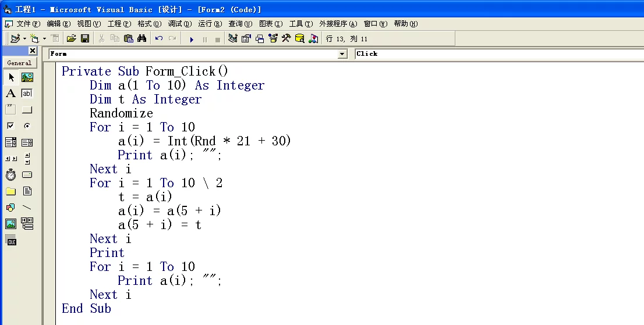Open the 工程(P) menu
This screenshot has width=644, height=325.
[119, 24]
